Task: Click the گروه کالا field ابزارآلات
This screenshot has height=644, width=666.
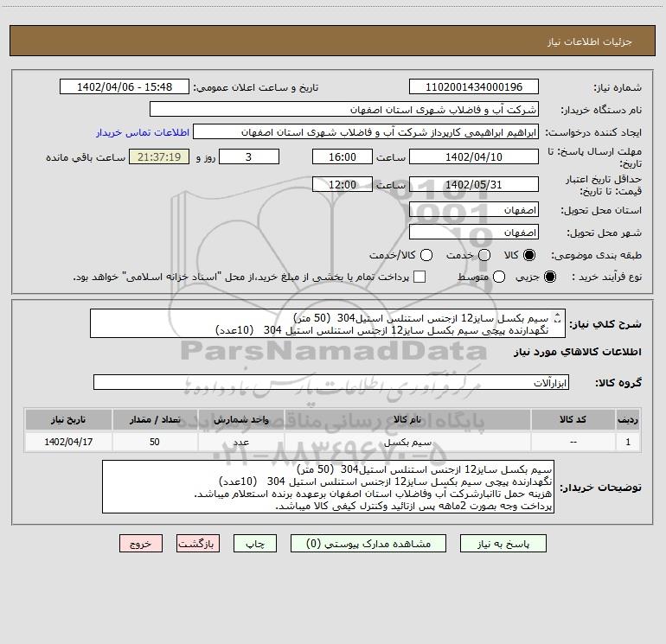Action: [331, 382]
